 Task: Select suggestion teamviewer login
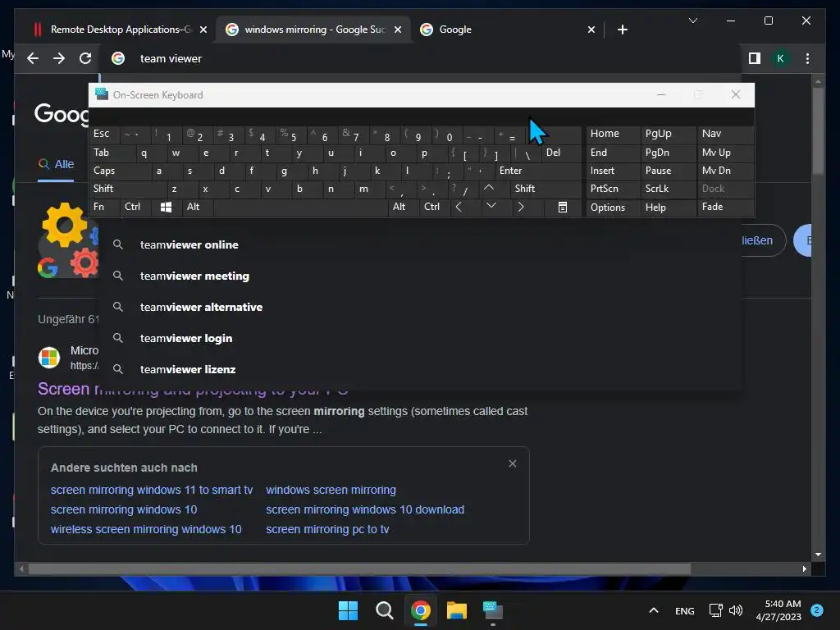419,338
